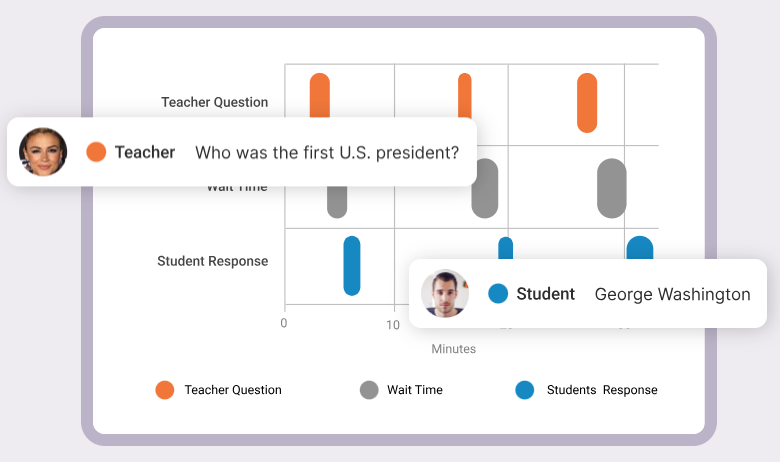This screenshot has height=462, width=780.
Task: Click the Minutes axis title
Action: point(454,349)
